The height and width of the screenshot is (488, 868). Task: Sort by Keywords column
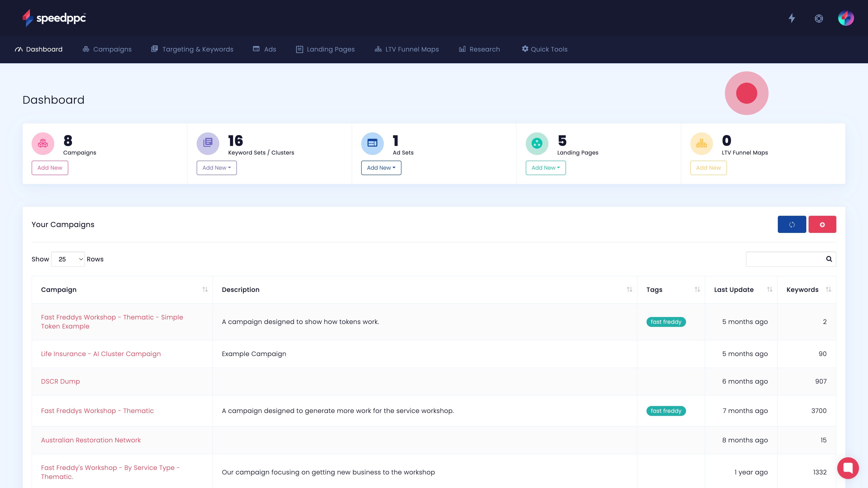(828, 290)
